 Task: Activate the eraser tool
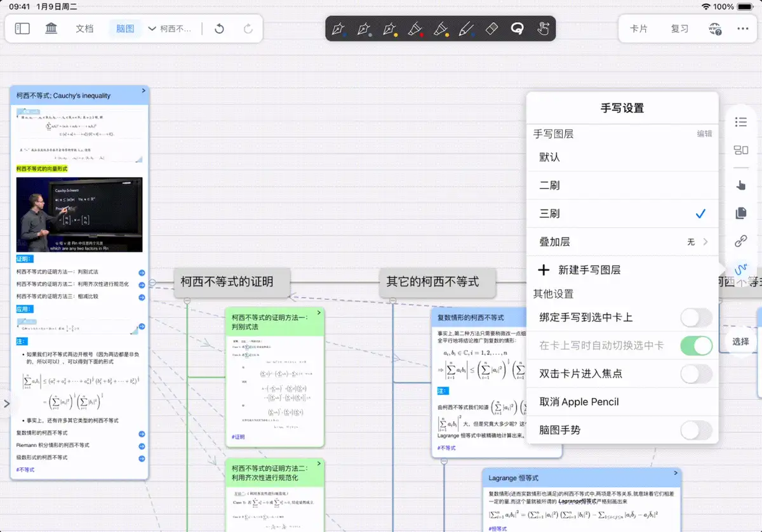click(492, 29)
